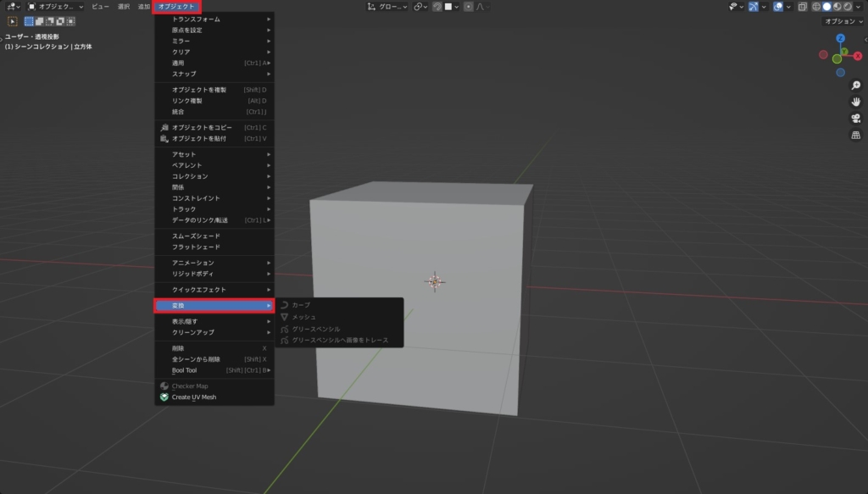Switch to wireframe viewport shading mode

(x=816, y=7)
